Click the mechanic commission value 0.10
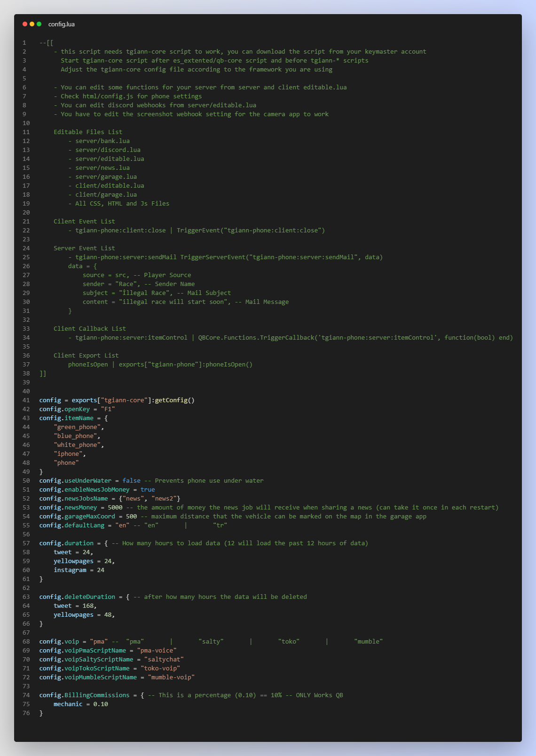Image resolution: width=536 pixels, height=756 pixels. pos(101,704)
